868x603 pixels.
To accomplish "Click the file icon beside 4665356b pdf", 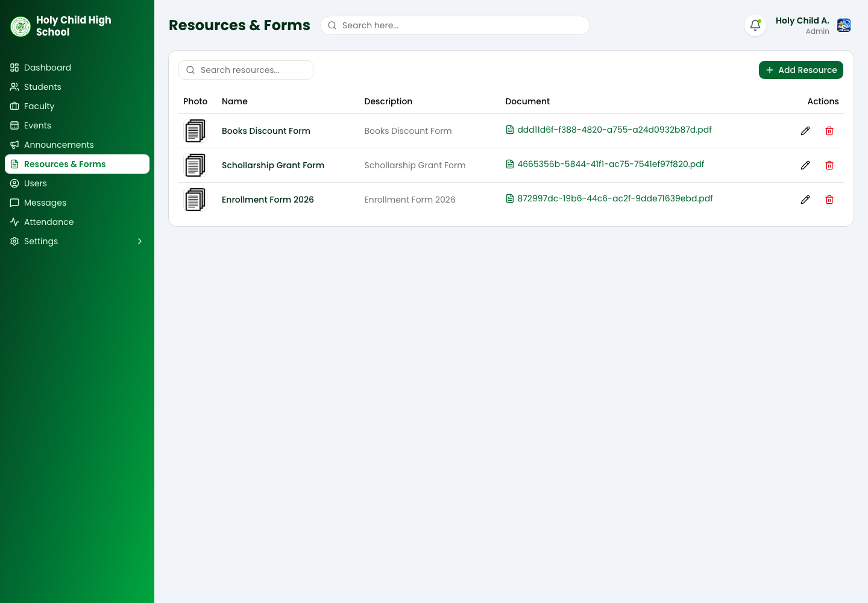I will click(x=510, y=164).
